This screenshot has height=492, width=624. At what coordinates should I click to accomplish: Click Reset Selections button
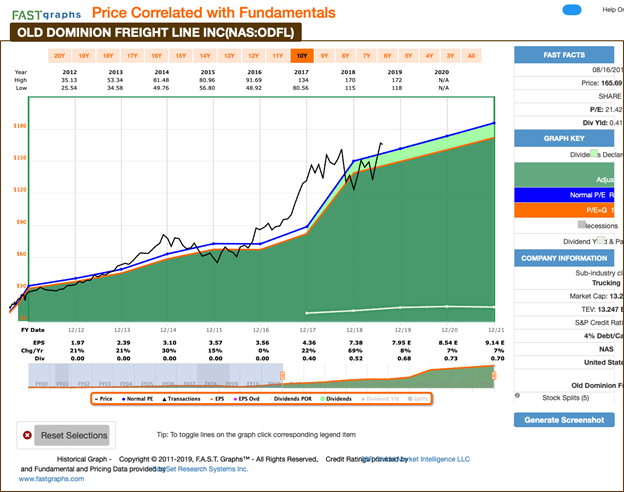[74, 435]
